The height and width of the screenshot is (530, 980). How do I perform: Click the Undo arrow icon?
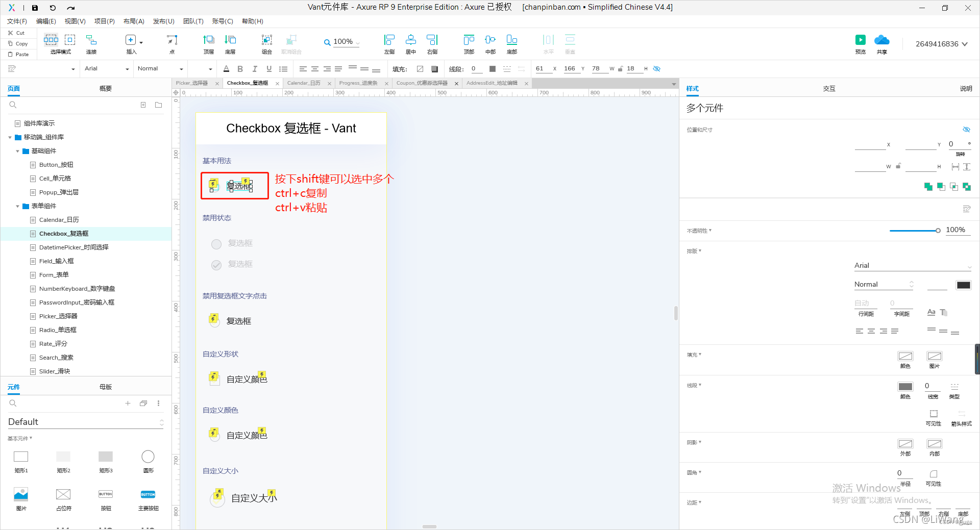(x=53, y=8)
